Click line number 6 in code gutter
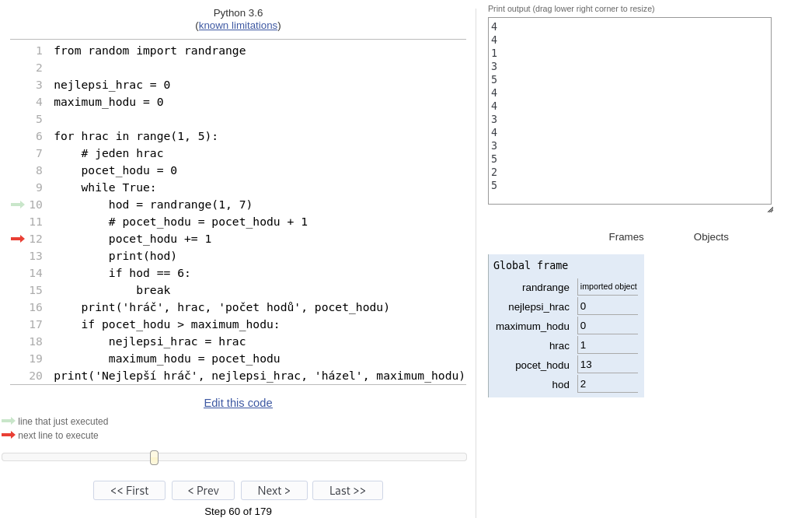This screenshot has height=518, width=812. point(39,136)
